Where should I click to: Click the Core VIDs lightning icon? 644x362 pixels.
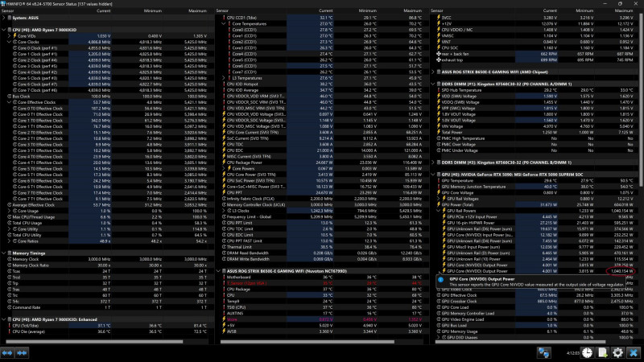14,35
